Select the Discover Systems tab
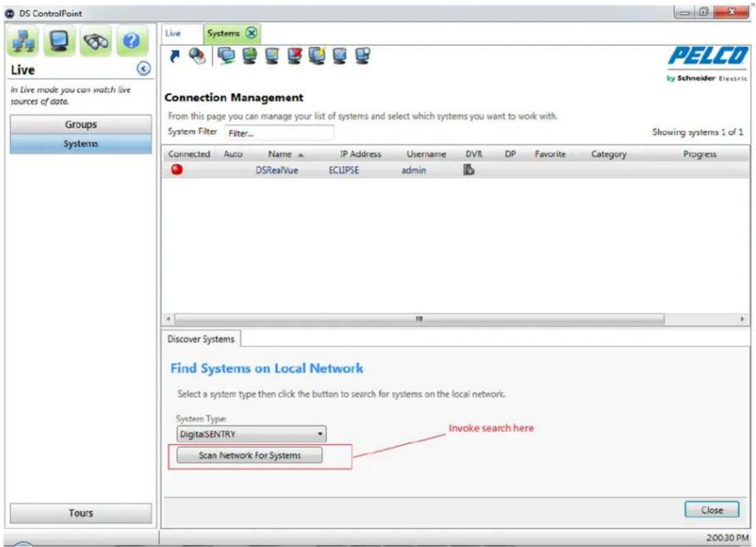 pos(201,339)
